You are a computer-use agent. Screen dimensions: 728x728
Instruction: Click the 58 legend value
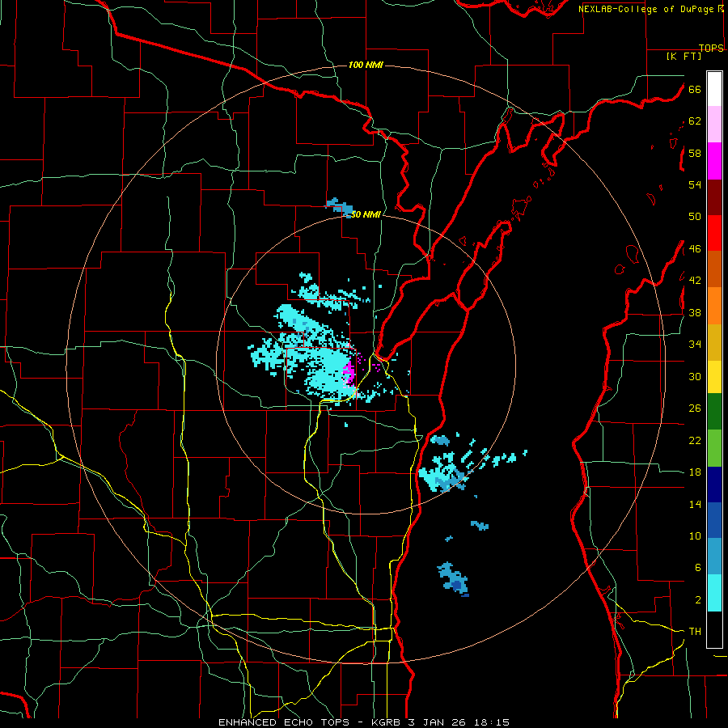point(695,153)
